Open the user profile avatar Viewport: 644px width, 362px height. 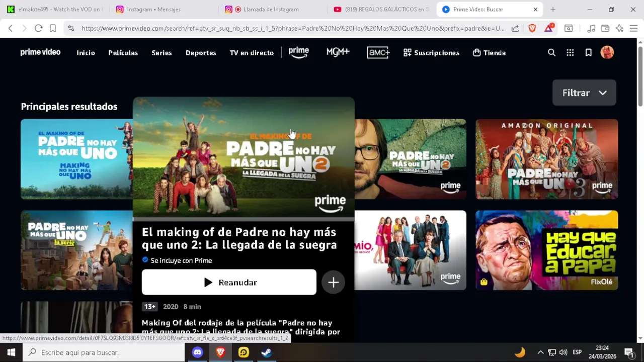pyautogui.click(x=607, y=52)
